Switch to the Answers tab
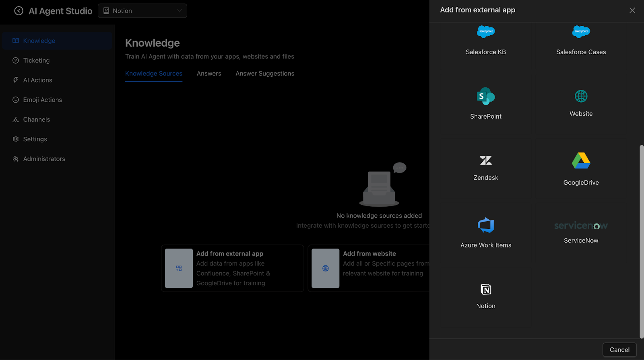The height and width of the screenshot is (360, 644). click(209, 74)
